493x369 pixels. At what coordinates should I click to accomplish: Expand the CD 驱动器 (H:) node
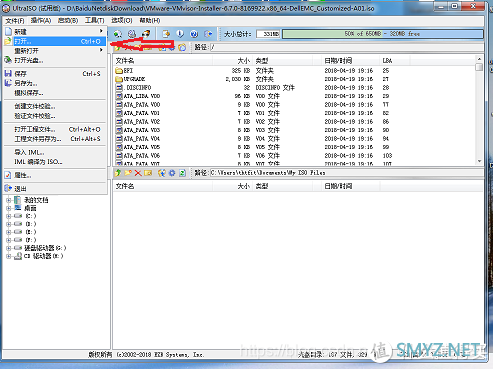(9, 256)
